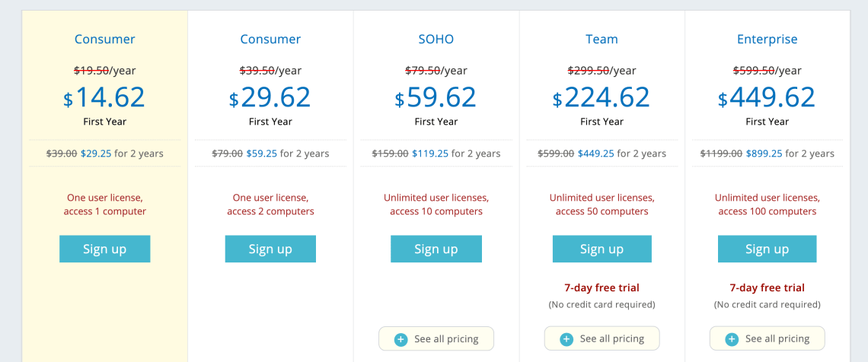Sign up for the two-computer Consumer plan
Image resolution: width=868 pixels, height=362 pixels.
(x=270, y=249)
